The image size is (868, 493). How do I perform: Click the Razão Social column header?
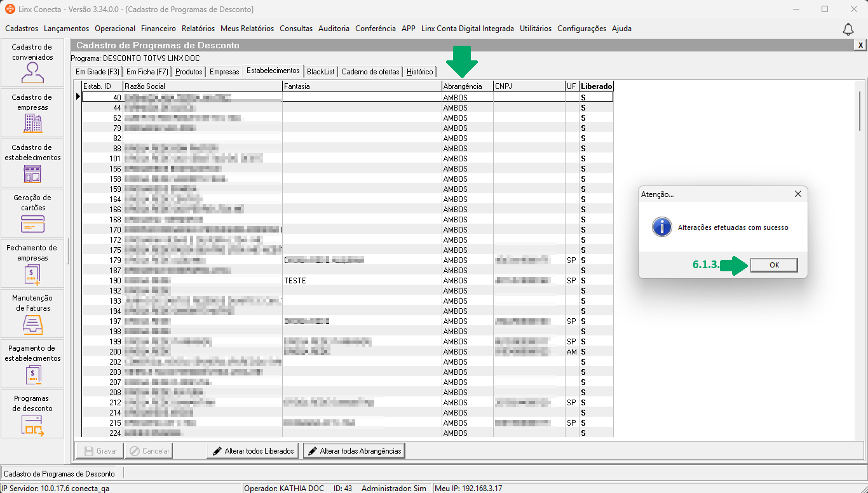point(203,86)
